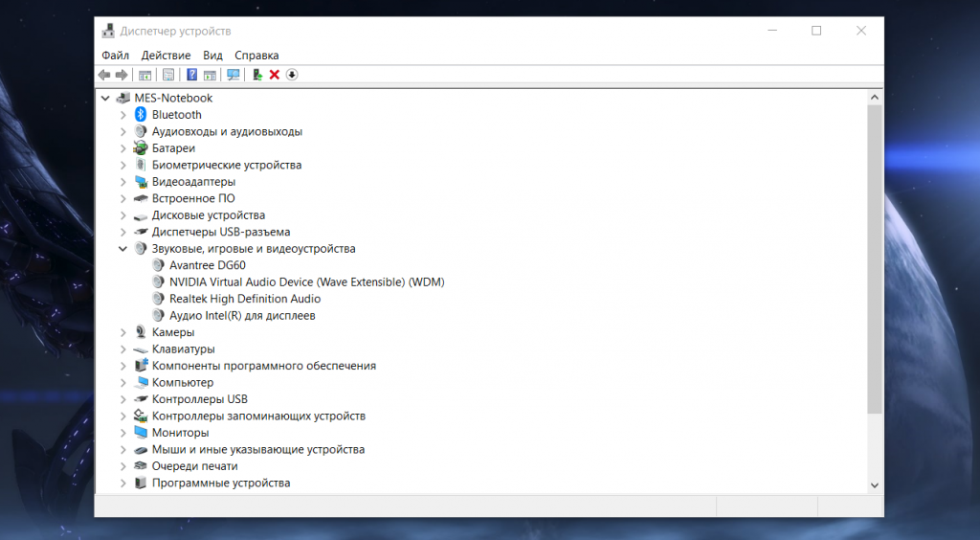Image resolution: width=980 pixels, height=540 pixels.
Task: Expand the Видеоадаптеры category
Action: (x=123, y=182)
